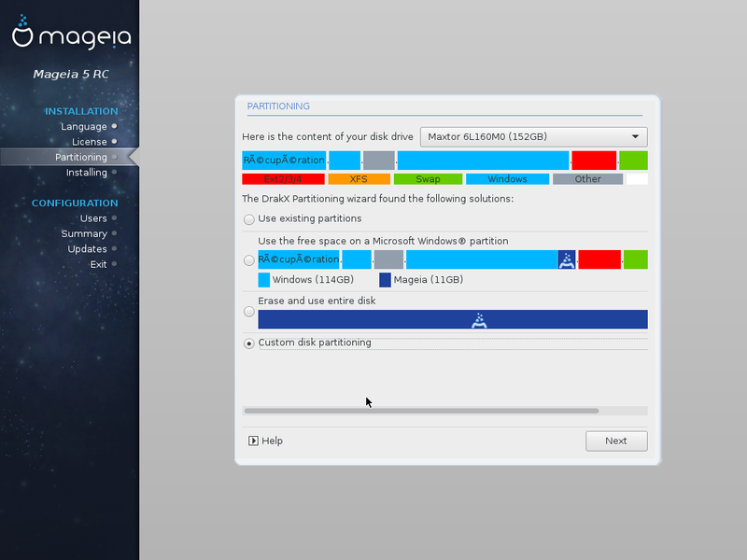Click the green swap partition in top disk bar

pyautogui.click(x=633, y=161)
